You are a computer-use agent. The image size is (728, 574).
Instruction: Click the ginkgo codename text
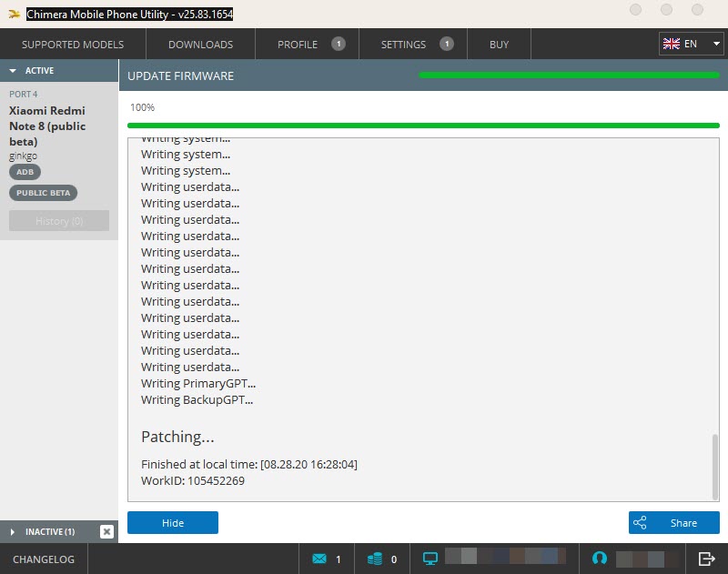pyautogui.click(x=24, y=156)
